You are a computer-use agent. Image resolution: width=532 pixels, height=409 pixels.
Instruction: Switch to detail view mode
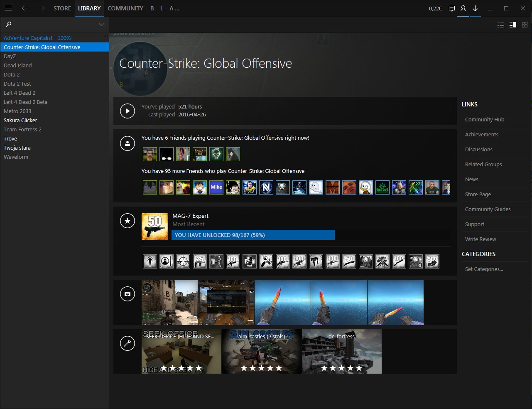(513, 25)
